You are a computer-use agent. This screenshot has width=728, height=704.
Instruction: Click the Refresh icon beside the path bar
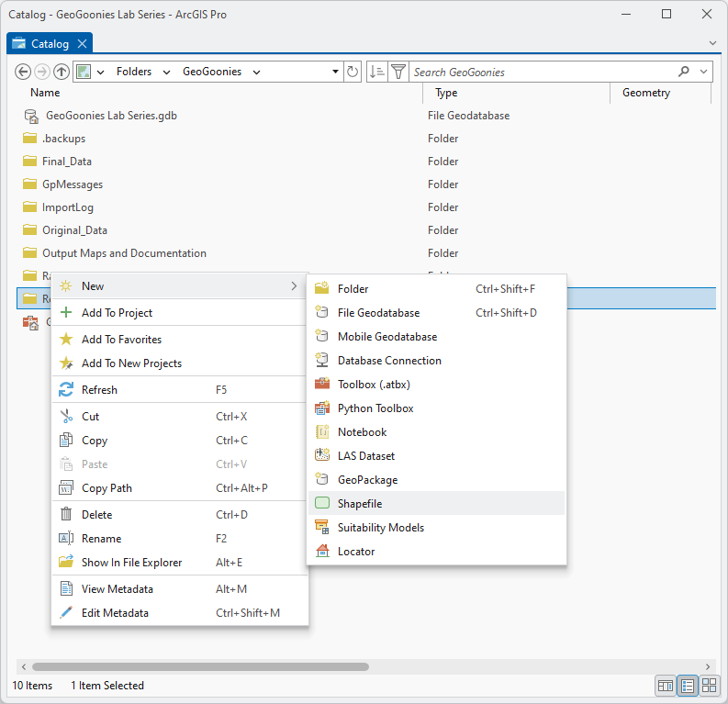pos(353,72)
